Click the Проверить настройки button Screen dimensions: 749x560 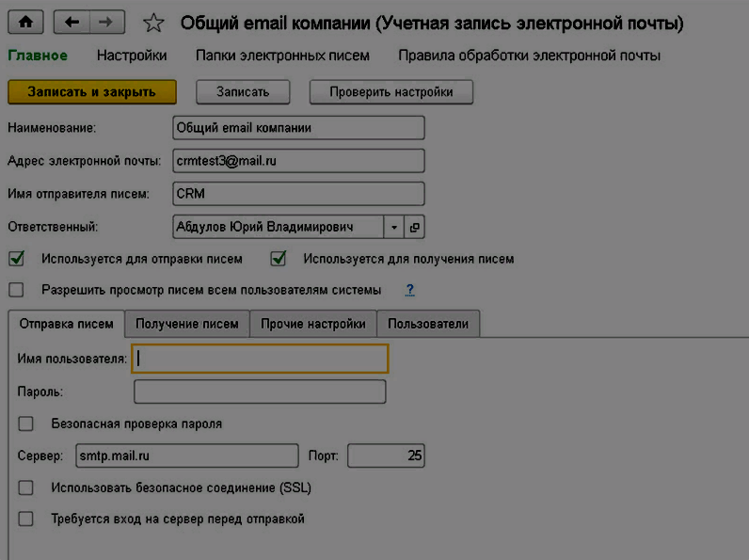391,92
